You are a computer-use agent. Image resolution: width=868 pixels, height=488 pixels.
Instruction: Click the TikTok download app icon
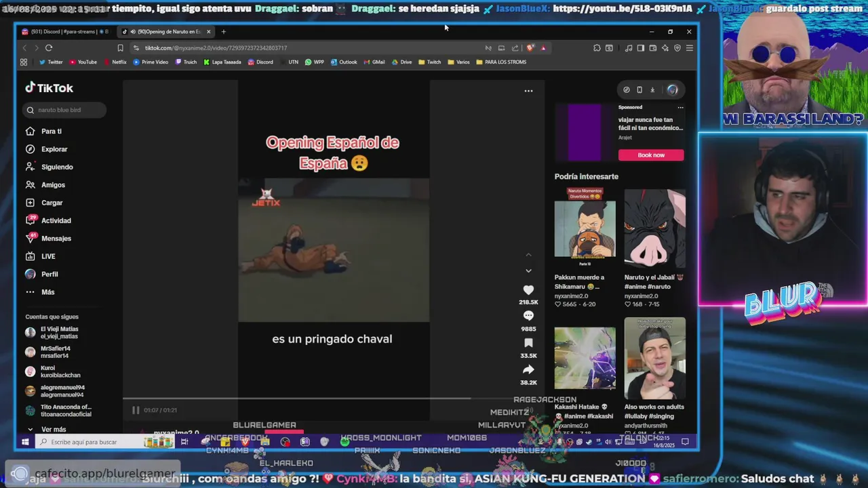coord(652,89)
